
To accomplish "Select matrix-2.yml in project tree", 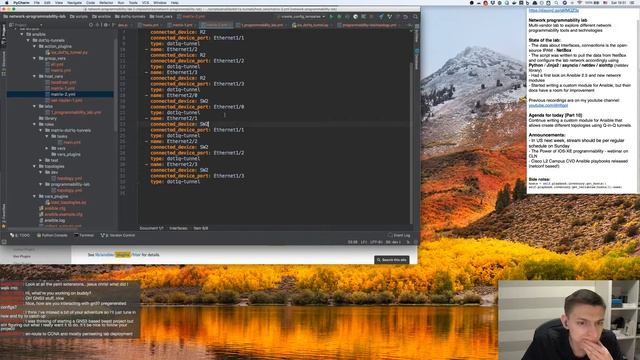I will 60,94.
